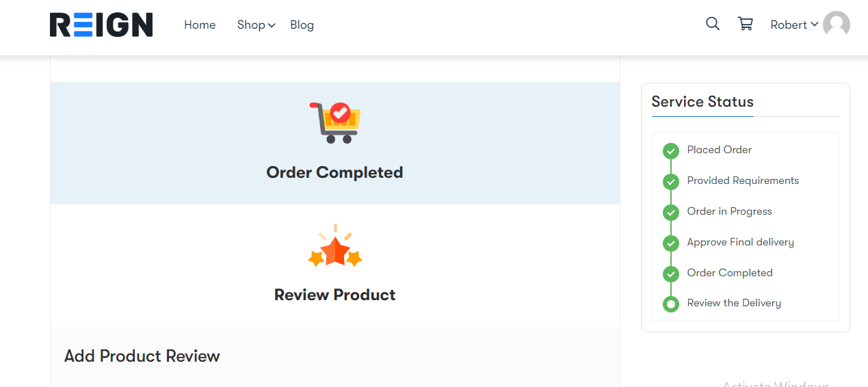This screenshot has width=868, height=387.
Task: Open the search magnifier icon
Action: click(713, 24)
